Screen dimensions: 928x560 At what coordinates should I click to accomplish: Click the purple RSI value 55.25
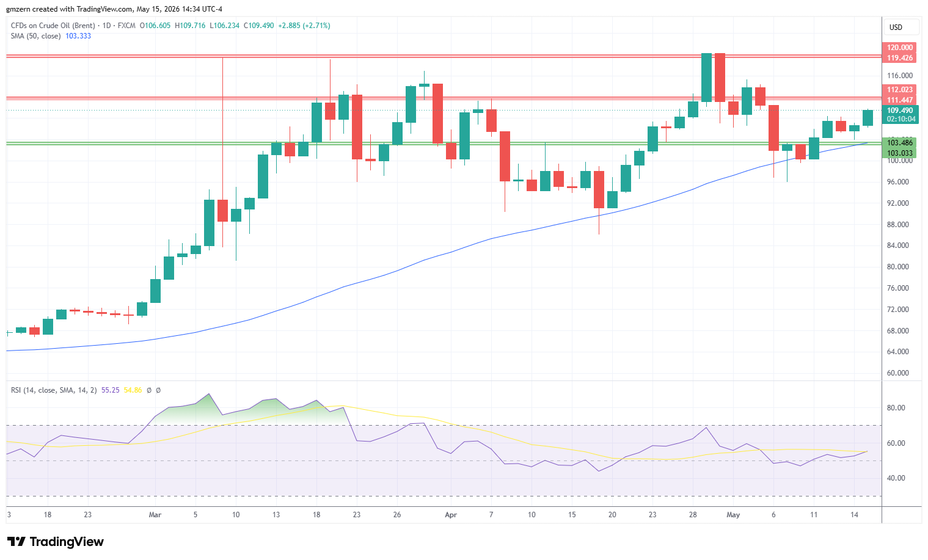click(x=111, y=390)
